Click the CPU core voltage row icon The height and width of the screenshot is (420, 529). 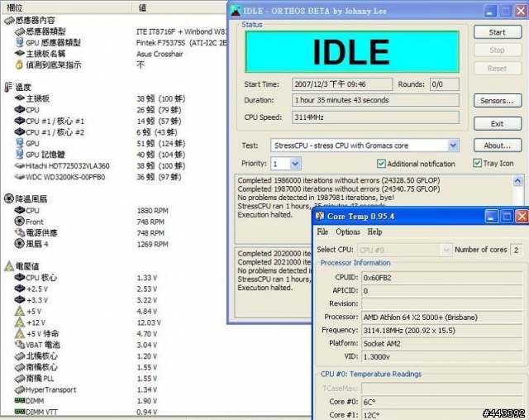point(20,277)
